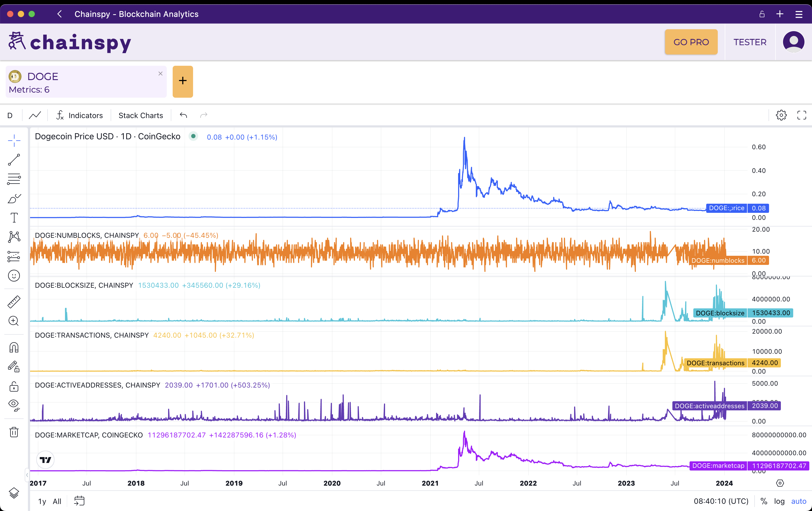Redo the chart action

204,115
